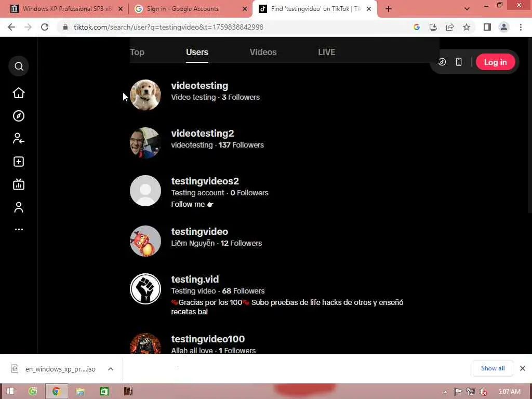532x399 pixels.
Task: Click the 'Follow me' bio text
Action: point(192,204)
